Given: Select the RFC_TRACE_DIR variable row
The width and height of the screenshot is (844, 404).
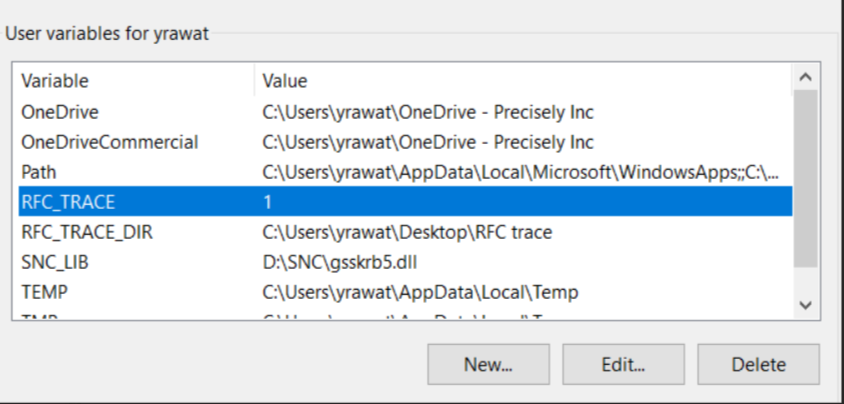Looking at the screenshot, I should [x=87, y=232].
